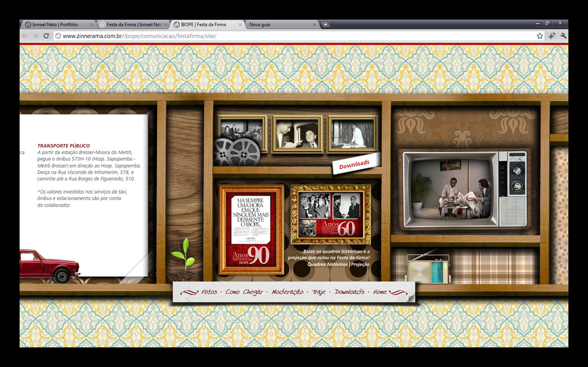Close the 'Nova guia' tab

coord(314,25)
